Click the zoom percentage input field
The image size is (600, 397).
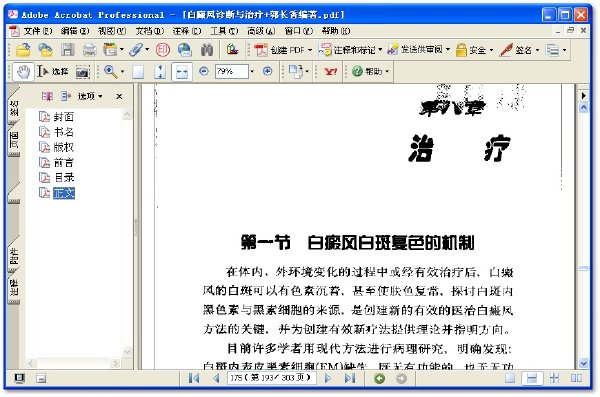point(231,72)
